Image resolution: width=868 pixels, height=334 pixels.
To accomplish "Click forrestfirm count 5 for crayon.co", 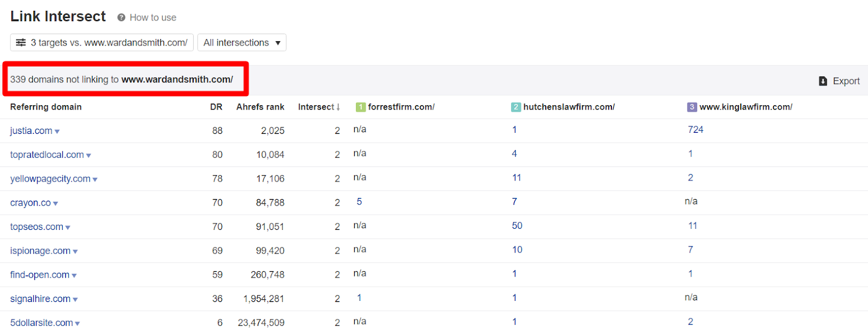I will (x=359, y=202).
